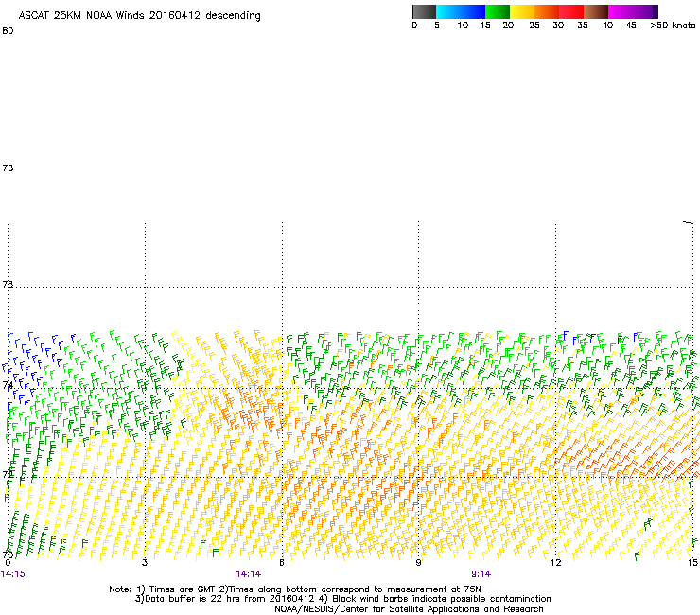Click the purple '14:15' time label
The image size is (700, 615).
tap(13, 574)
